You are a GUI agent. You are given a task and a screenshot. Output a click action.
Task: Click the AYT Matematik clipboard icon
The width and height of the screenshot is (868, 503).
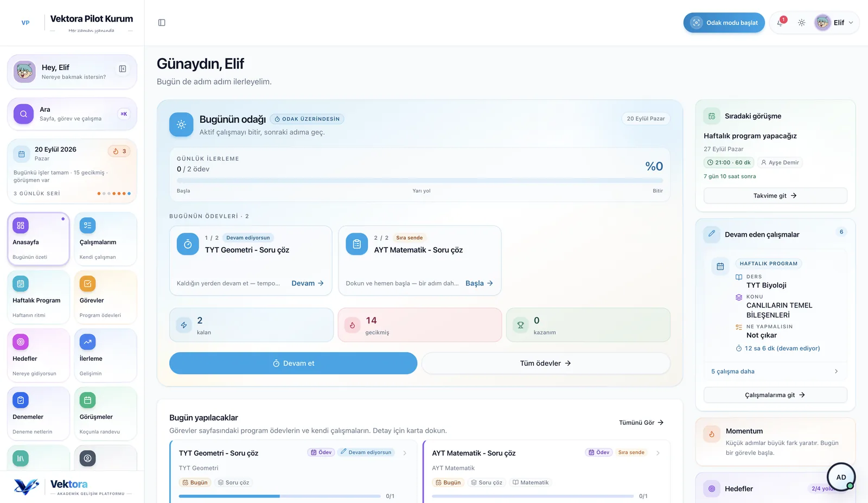tap(357, 244)
